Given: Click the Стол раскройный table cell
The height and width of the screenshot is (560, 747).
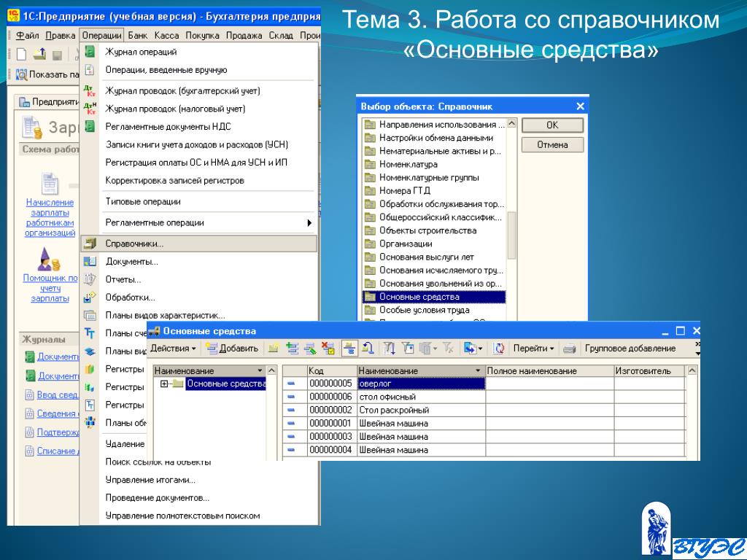Looking at the screenshot, I should (x=421, y=410).
